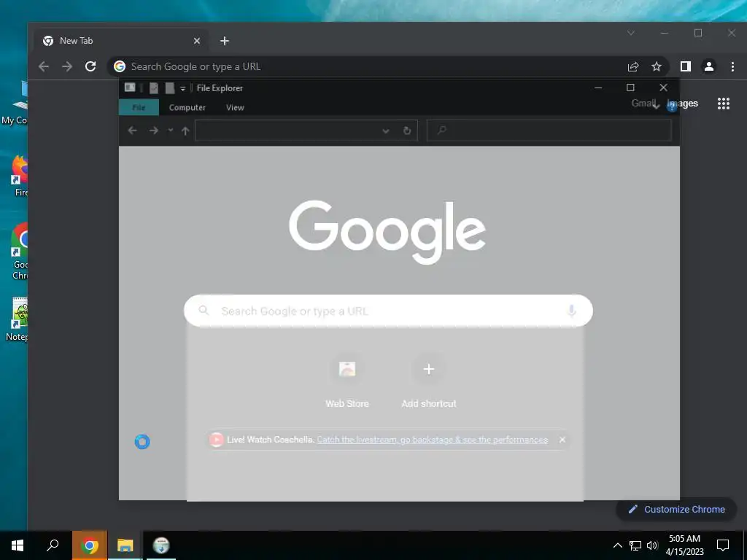Screen dimensions: 747x560
Task: Click Add shortcut tile
Action: pos(429,382)
